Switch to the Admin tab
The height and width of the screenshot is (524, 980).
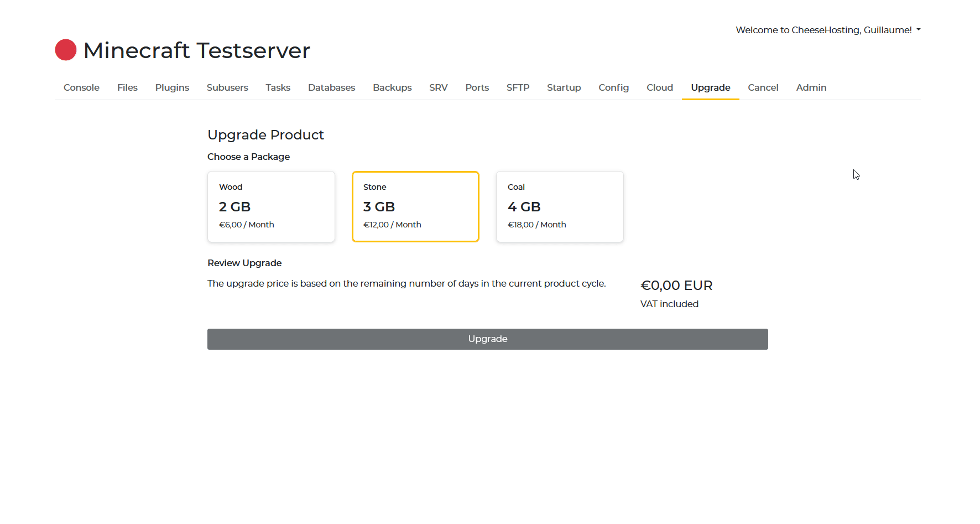(811, 87)
